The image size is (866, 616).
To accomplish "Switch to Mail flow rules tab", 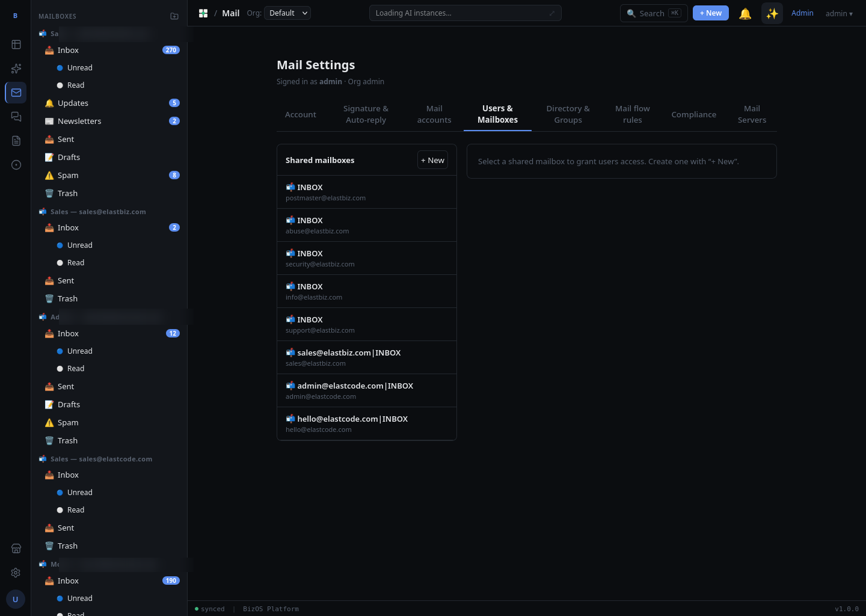I will (633, 114).
